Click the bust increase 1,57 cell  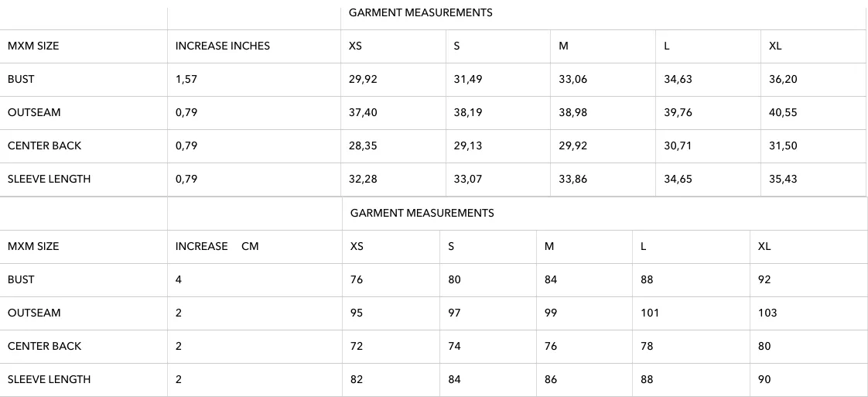(186, 79)
